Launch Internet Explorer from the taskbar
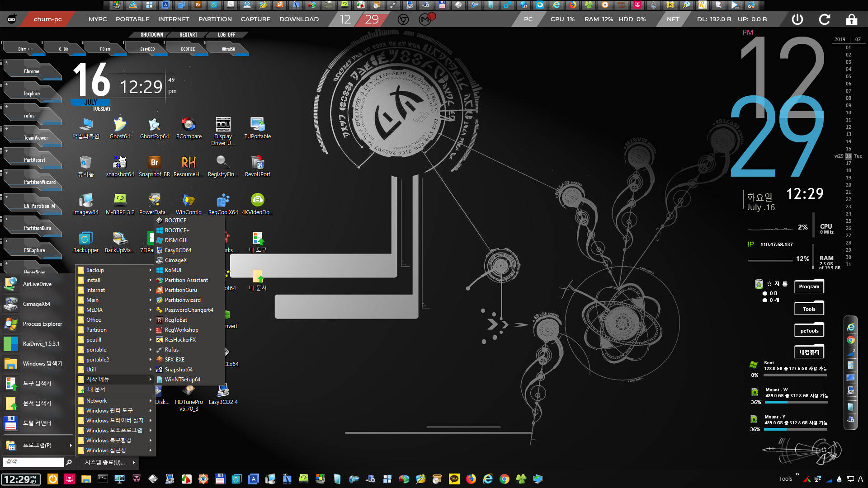 click(487, 479)
